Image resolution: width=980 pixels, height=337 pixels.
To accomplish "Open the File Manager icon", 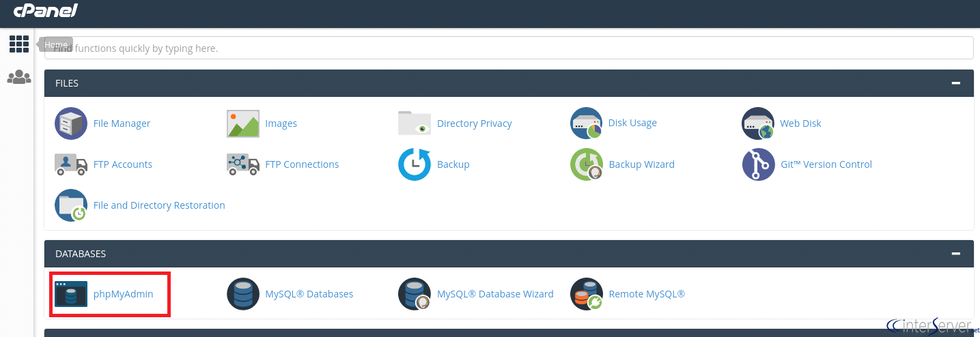I will (71, 123).
